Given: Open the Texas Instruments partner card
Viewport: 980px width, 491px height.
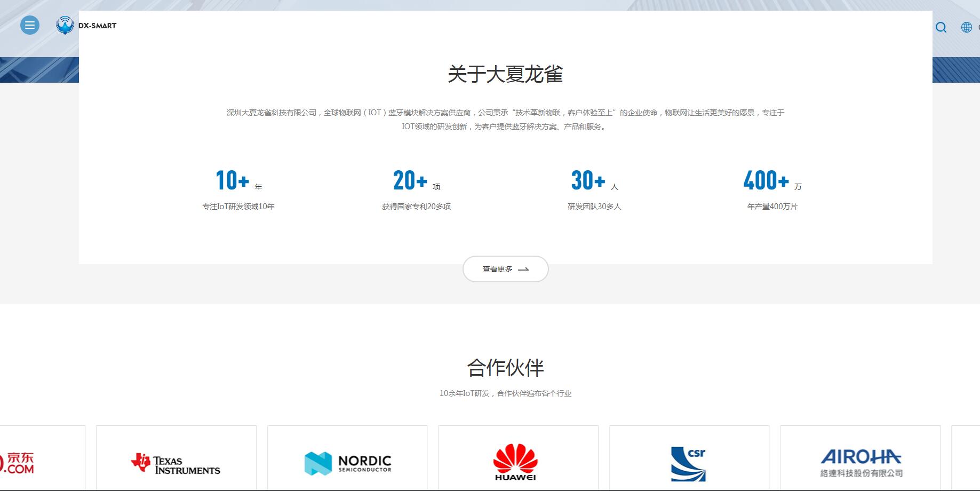Looking at the screenshot, I should click(x=176, y=458).
